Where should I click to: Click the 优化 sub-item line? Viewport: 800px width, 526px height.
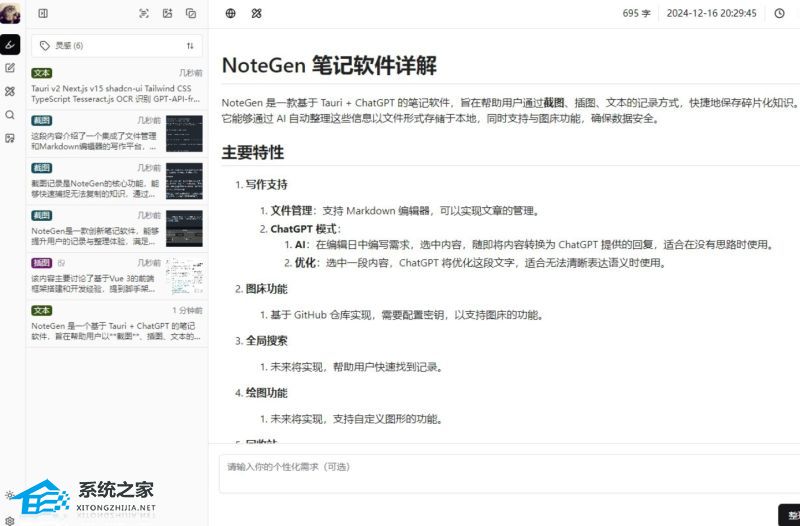point(480,263)
